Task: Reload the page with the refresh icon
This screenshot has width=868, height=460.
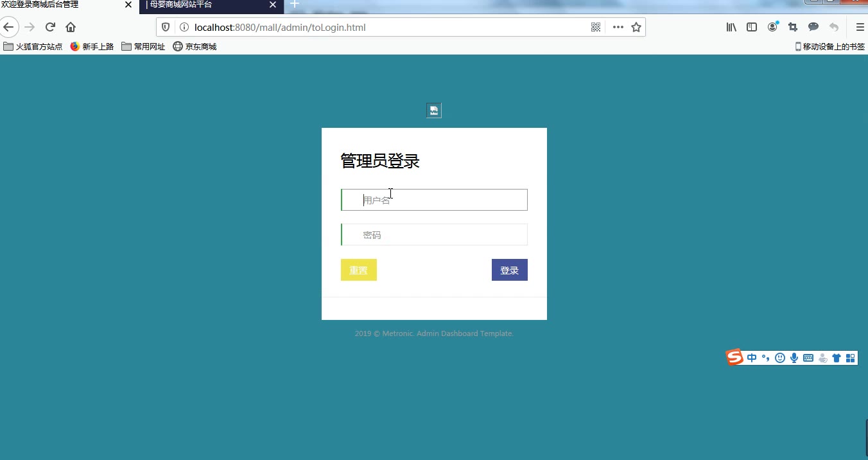Action: [50, 27]
